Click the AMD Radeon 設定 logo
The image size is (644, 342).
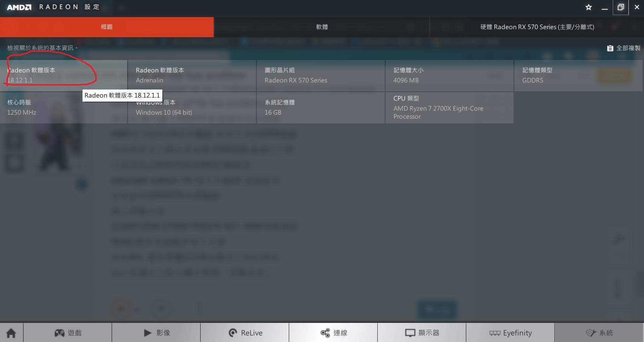53,7
